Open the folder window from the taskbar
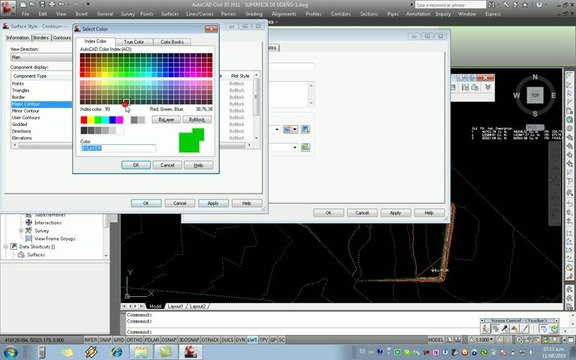The width and height of the screenshot is (576, 360). 141,352
